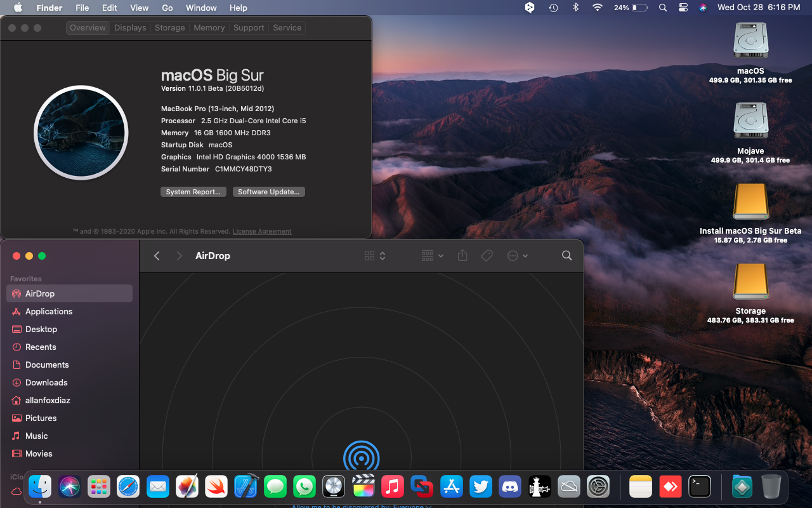Open Spotlight search in the menu bar
This screenshot has height=508, width=812.
(663, 8)
